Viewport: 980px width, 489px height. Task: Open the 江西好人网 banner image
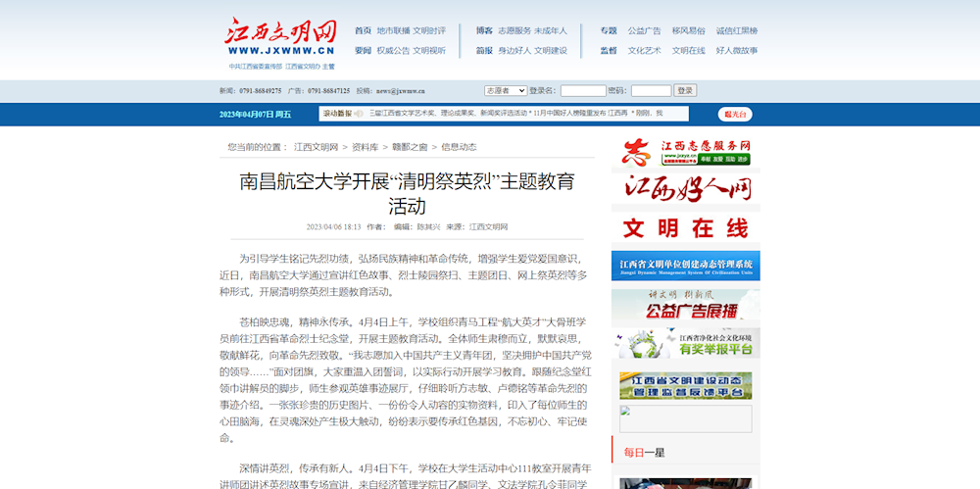(x=685, y=188)
